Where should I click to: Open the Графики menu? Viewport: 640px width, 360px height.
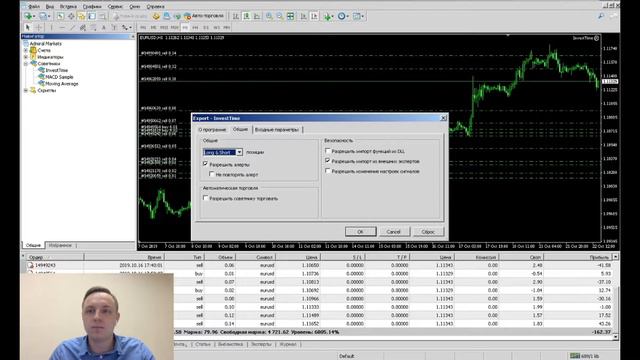(x=92, y=7)
